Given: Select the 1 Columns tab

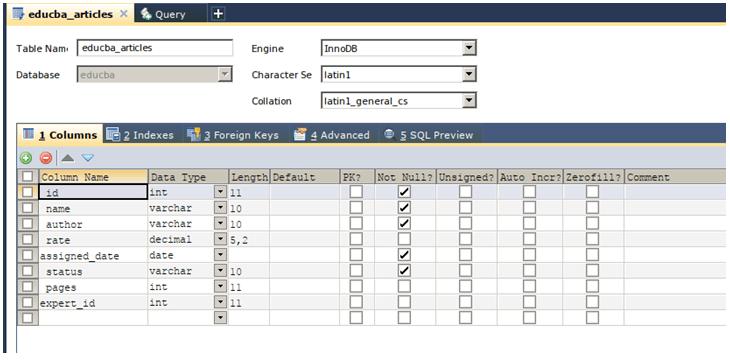Looking at the screenshot, I should [x=60, y=135].
